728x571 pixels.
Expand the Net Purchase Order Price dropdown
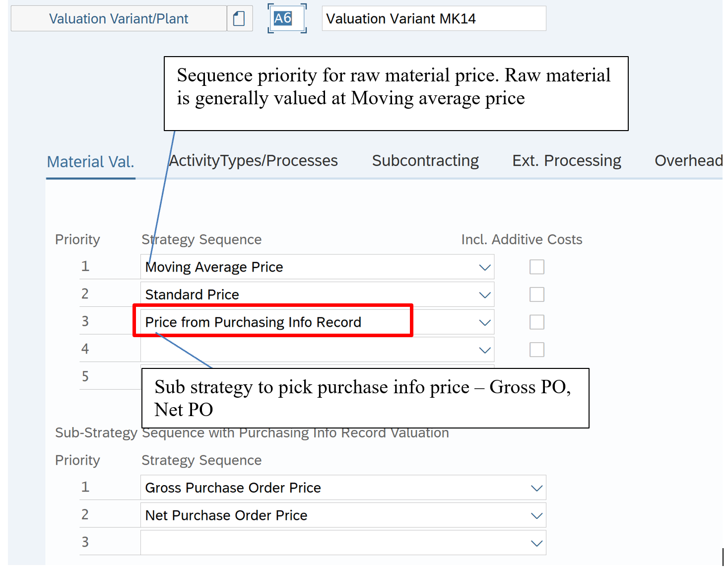click(x=536, y=516)
